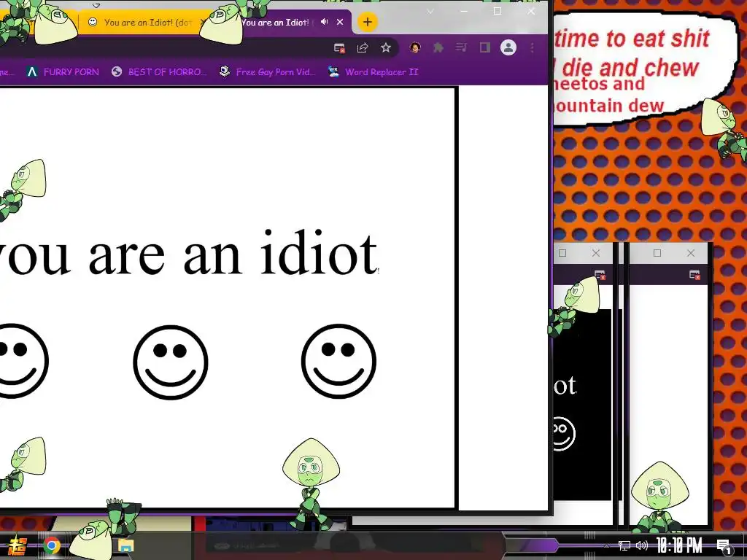Click the 10:10 PM taskbar clock
The image size is (747, 560).
pos(679,545)
